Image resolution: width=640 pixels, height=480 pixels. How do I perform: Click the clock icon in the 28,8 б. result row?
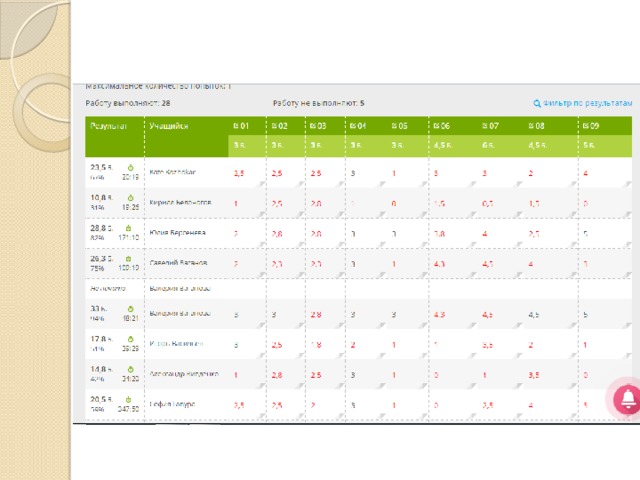pos(131,229)
